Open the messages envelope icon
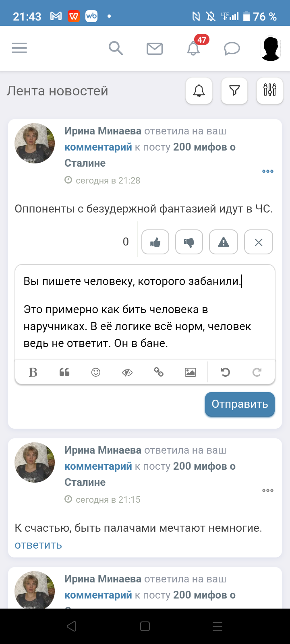The image size is (290, 644). point(154,49)
